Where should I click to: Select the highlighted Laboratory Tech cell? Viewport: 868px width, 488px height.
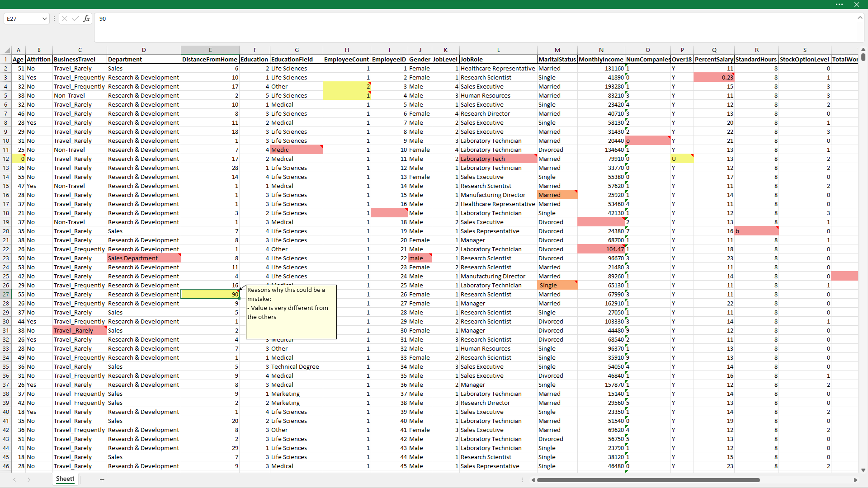(x=498, y=159)
